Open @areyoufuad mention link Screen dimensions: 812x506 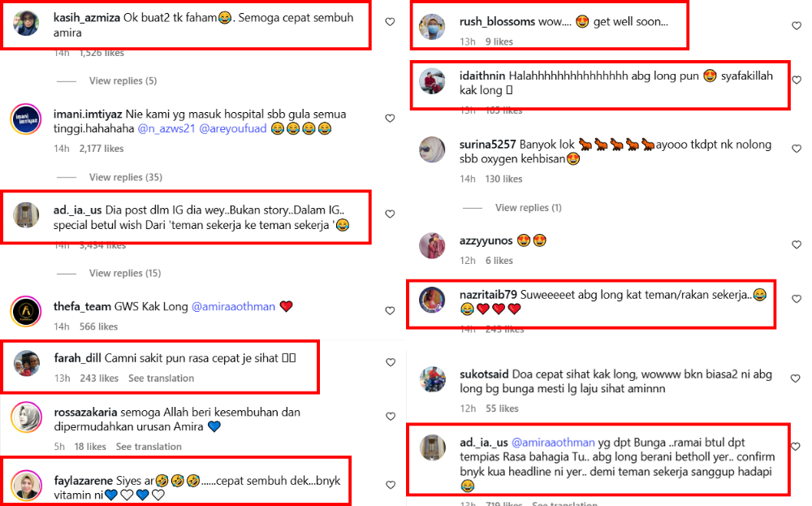tap(233, 128)
